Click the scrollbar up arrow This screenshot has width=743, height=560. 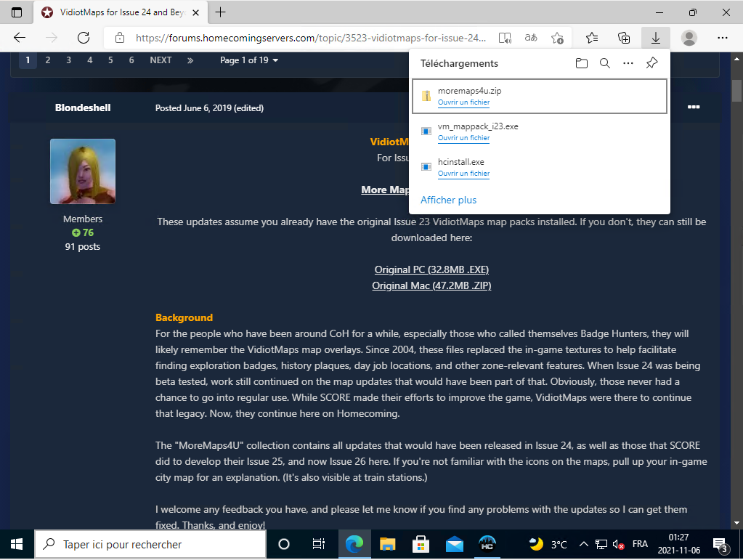(x=736, y=60)
